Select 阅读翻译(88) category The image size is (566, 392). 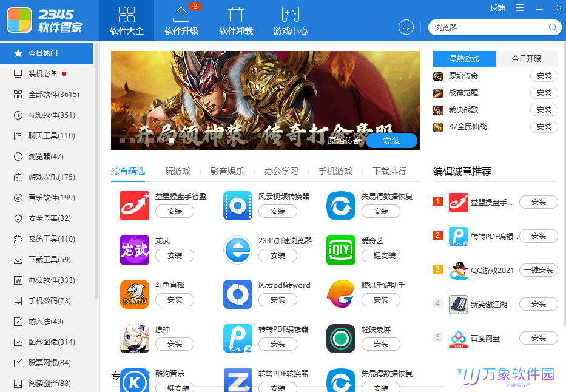pyautogui.click(x=47, y=383)
